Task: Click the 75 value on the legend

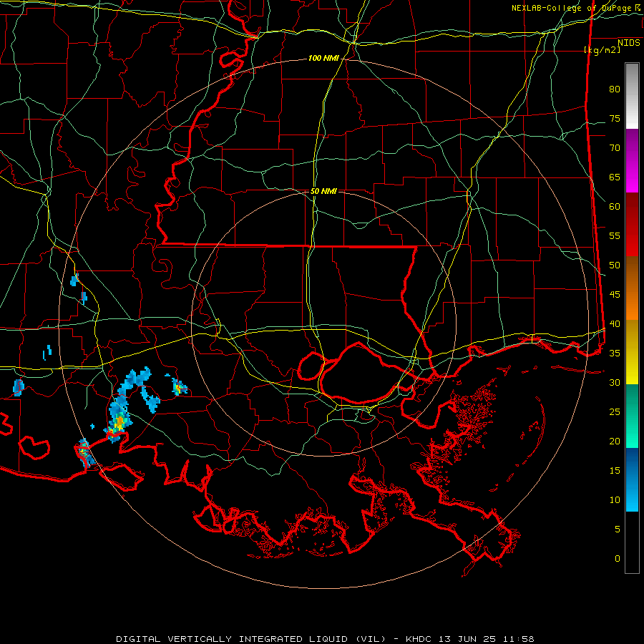Action: pyautogui.click(x=615, y=119)
